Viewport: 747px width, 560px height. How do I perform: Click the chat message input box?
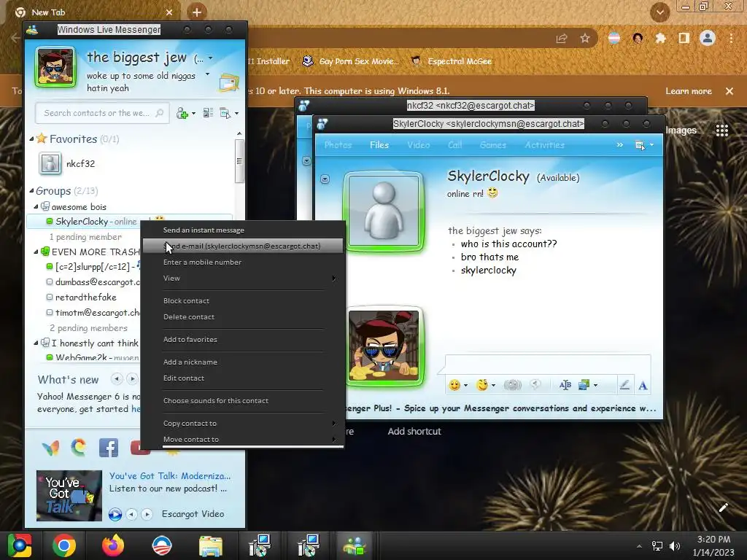point(548,365)
